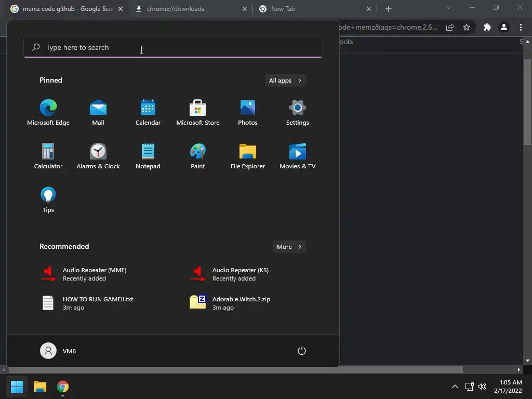Click the power button in Start menu
Screen dimensions: 532x399
click(x=302, y=351)
